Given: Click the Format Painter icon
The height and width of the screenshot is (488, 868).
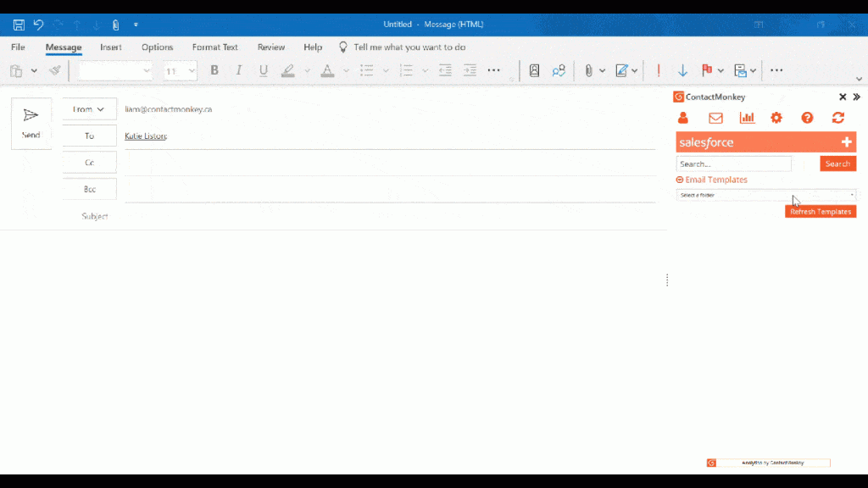Looking at the screenshot, I should 55,70.
